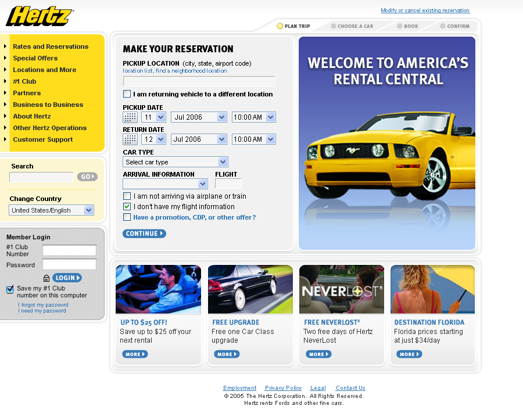Open the return time dropdown 10:00 AM

(x=254, y=139)
